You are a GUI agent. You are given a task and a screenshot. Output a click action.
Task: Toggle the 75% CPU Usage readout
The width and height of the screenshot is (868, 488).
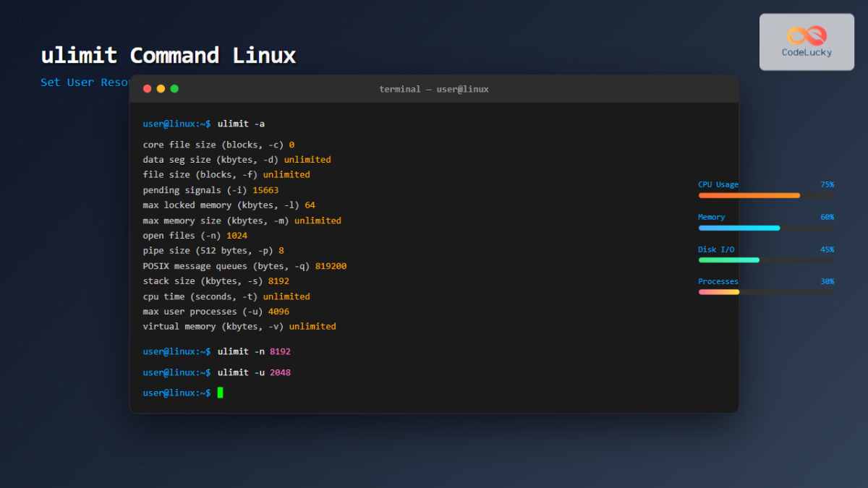pyautogui.click(x=827, y=184)
